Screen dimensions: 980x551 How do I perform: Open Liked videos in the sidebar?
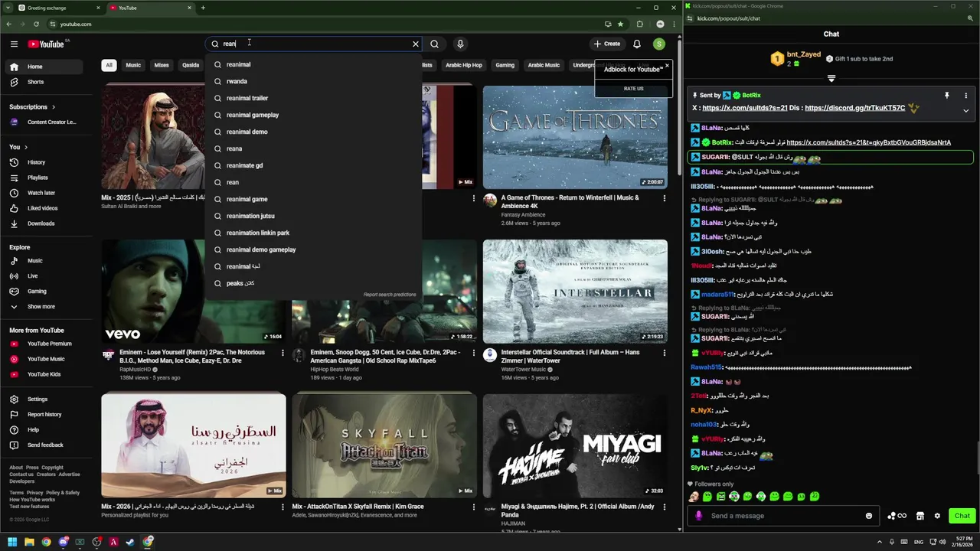click(x=42, y=208)
